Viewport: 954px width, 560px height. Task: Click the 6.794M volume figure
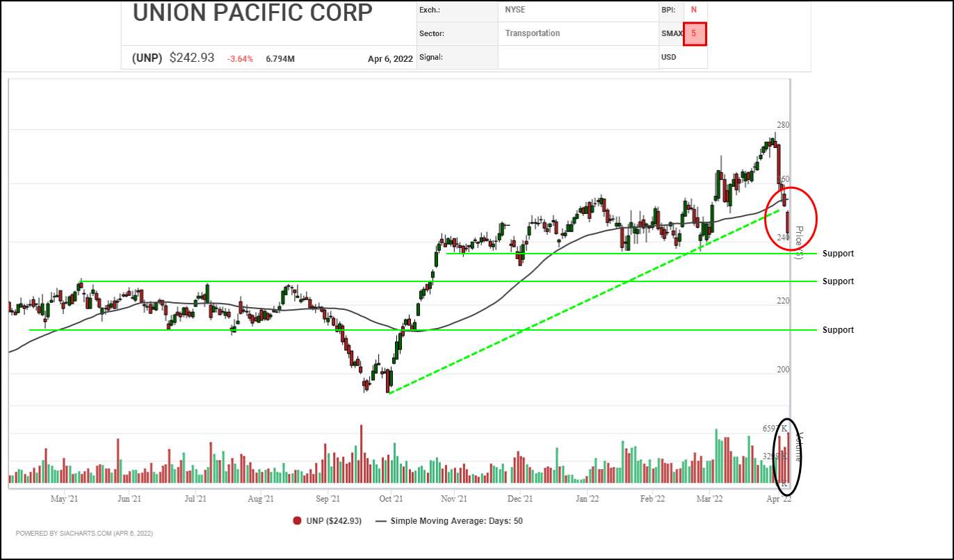tap(280, 59)
